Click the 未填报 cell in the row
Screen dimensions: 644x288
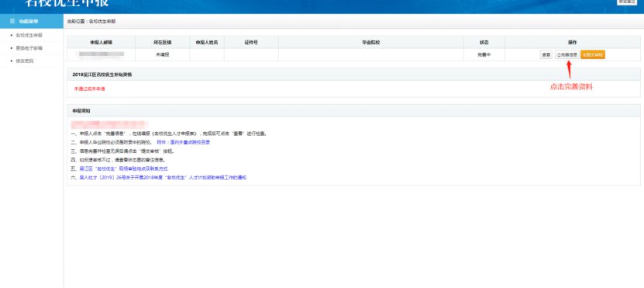click(x=163, y=54)
